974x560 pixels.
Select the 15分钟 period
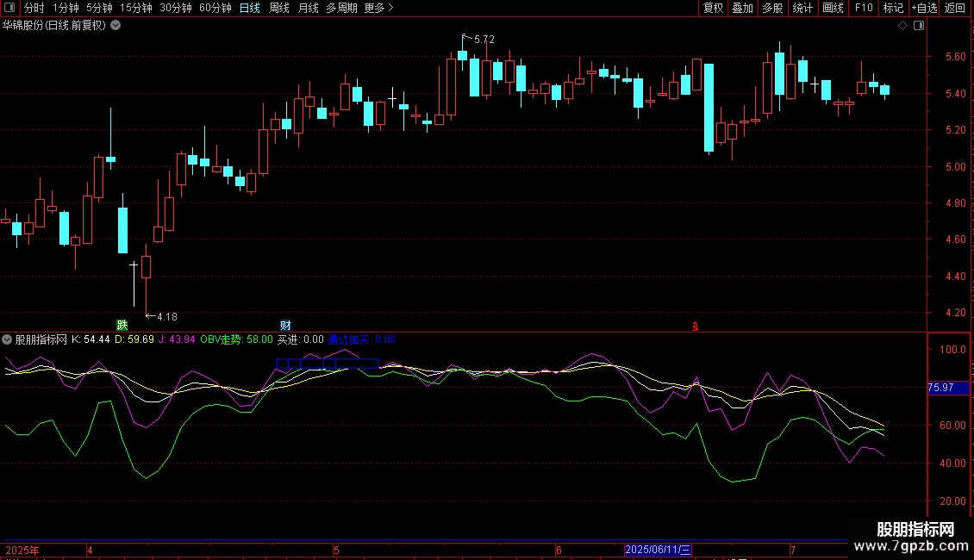pyautogui.click(x=136, y=8)
